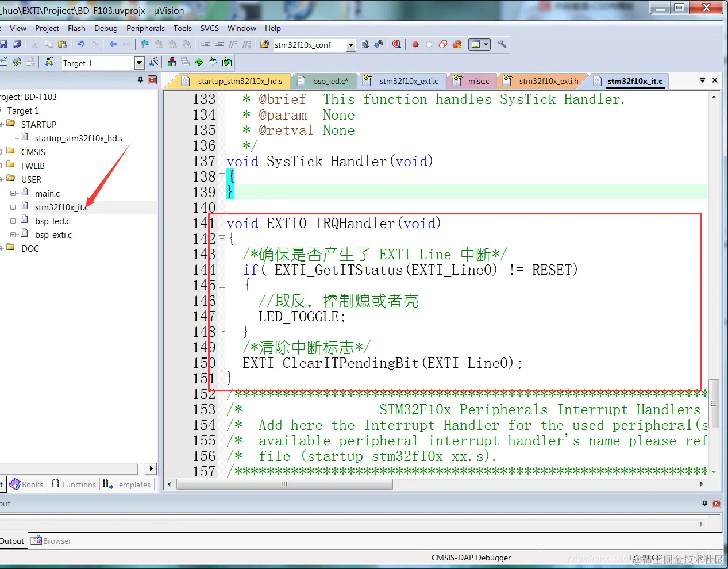Screen dimensions: 728x569
Task: Click the Paste clipboard icon
Action: pyautogui.click(x=63, y=44)
